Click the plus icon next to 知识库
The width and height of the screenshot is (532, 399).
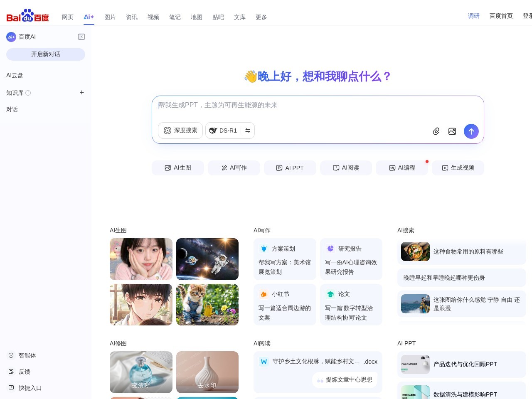[x=82, y=93]
